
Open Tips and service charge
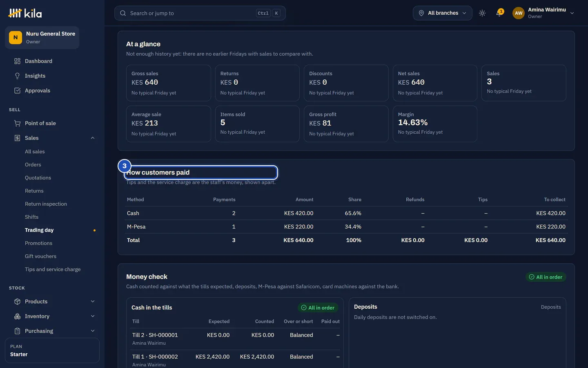(x=53, y=269)
